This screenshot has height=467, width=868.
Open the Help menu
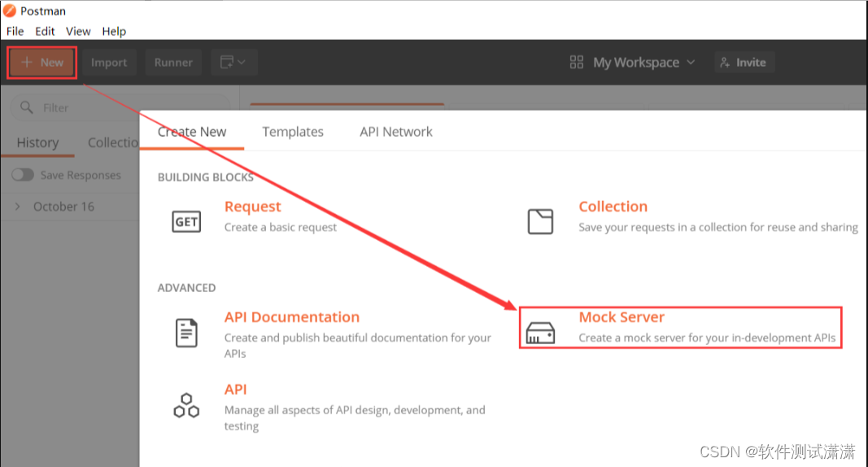[x=114, y=31]
